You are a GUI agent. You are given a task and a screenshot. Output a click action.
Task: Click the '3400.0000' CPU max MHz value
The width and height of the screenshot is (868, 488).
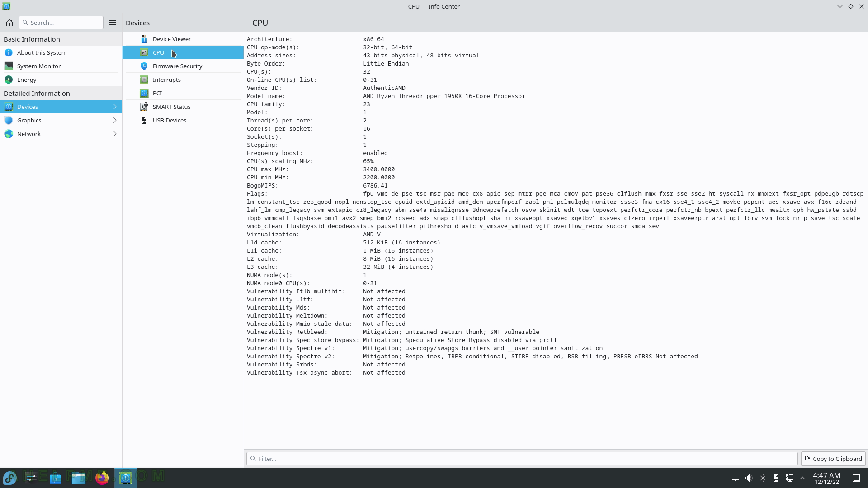click(379, 169)
